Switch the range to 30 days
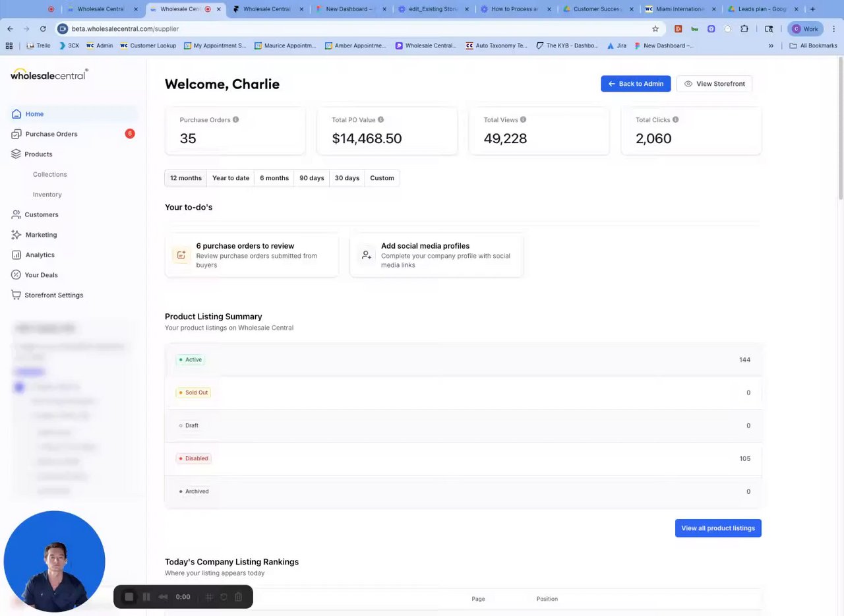The width and height of the screenshot is (844, 616). click(347, 178)
